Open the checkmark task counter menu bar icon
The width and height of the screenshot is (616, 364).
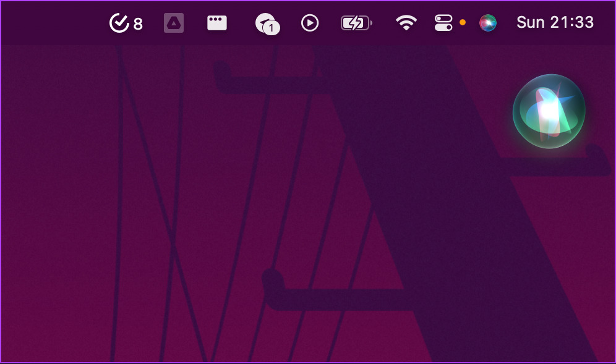point(126,23)
